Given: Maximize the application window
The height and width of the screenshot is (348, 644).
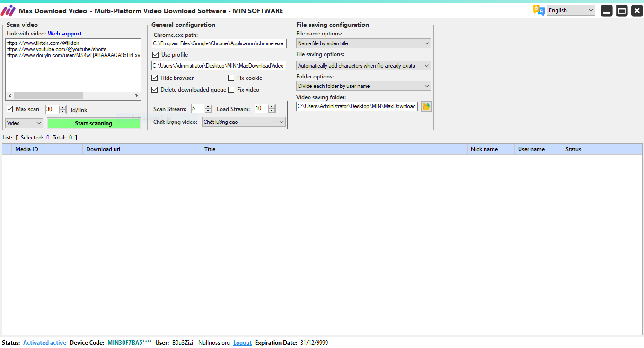Looking at the screenshot, I should [x=622, y=10].
